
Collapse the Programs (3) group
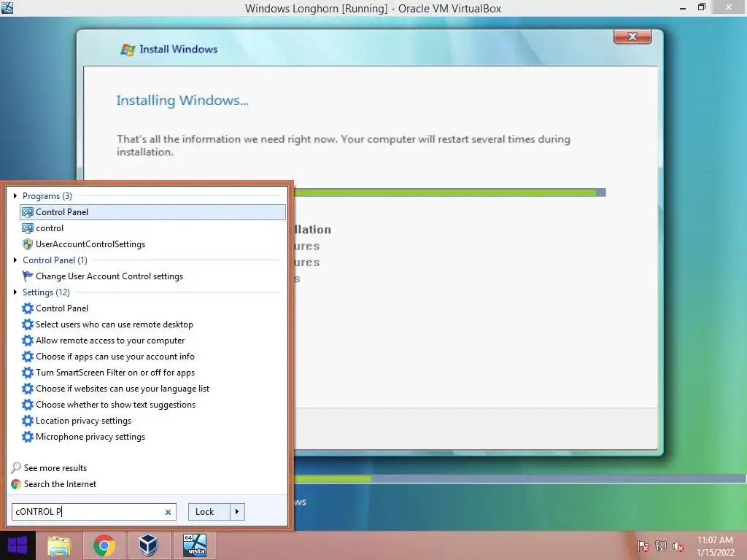click(x=15, y=195)
